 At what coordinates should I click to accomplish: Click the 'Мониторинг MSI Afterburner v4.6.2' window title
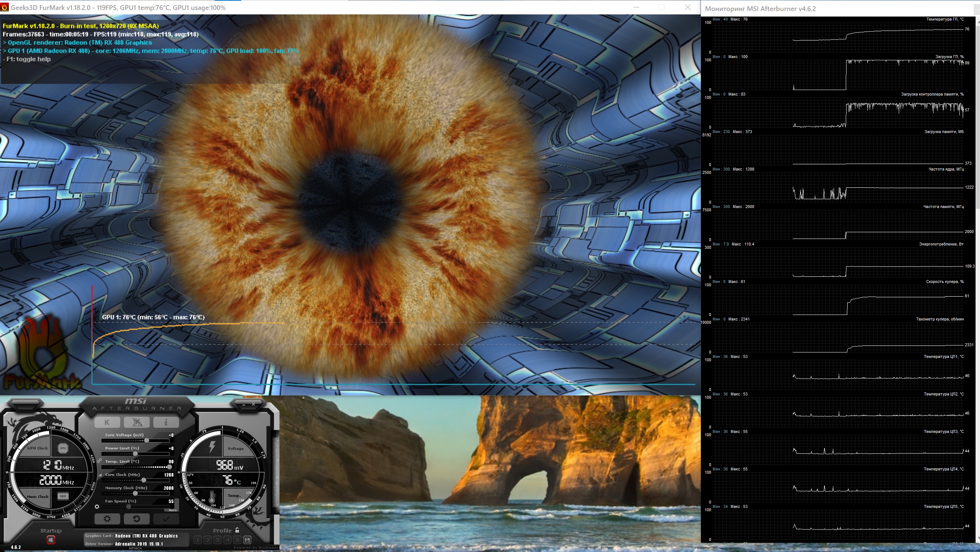(760, 8)
